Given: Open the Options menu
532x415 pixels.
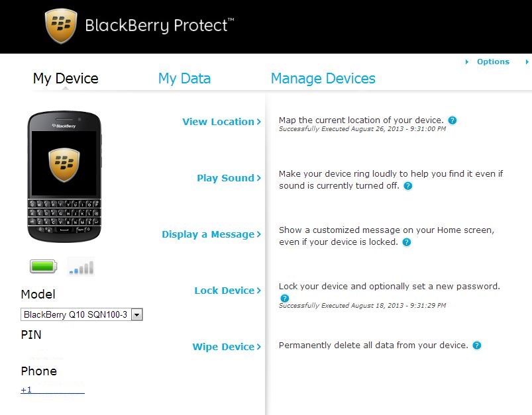Looking at the screenshot, I should (x=492, y=61).
